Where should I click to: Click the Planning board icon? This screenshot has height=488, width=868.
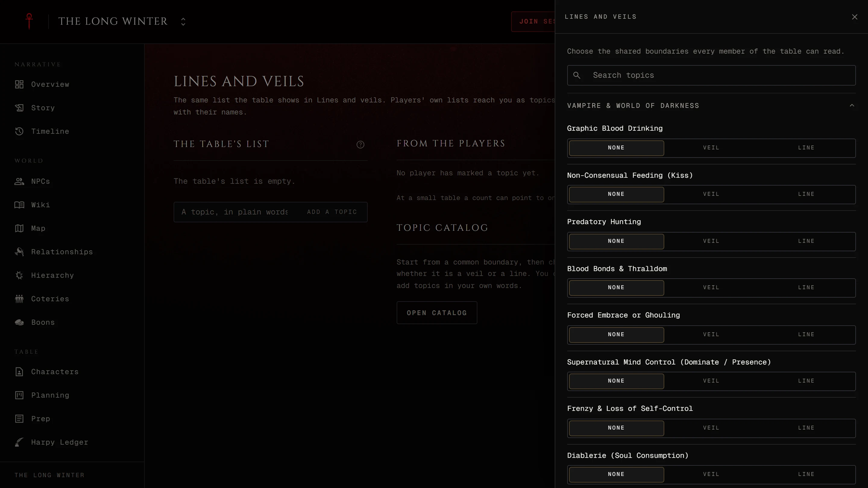(x=19, y=395)
